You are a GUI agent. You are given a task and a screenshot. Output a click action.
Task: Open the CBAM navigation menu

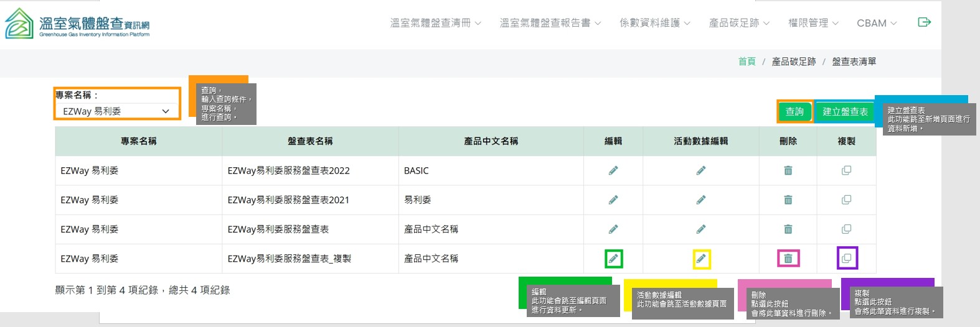click(x=876, y=23)
